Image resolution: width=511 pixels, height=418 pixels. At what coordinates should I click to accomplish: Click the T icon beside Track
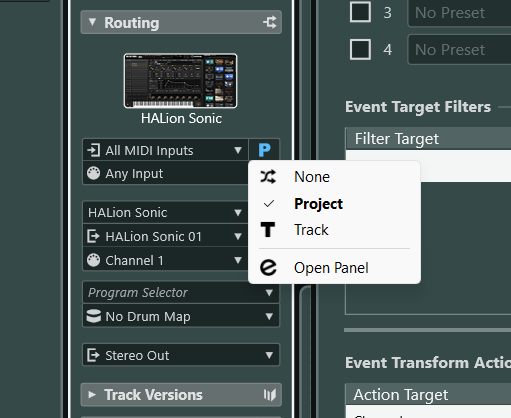[x=268, y=230]
